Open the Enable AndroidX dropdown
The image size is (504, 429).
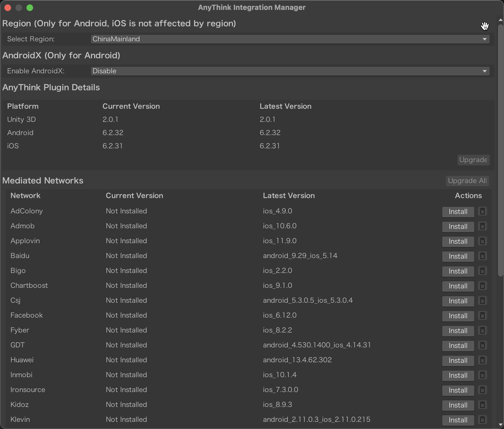click(290, 71)
